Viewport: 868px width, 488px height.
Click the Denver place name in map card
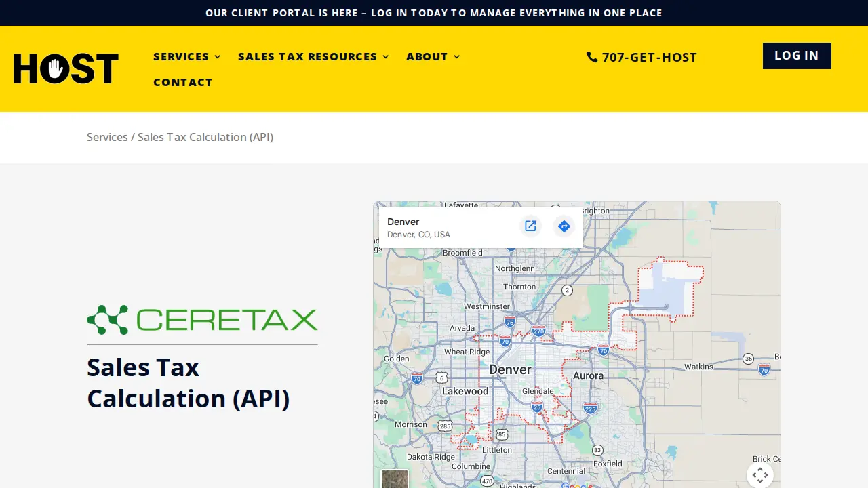click(403, 222)
